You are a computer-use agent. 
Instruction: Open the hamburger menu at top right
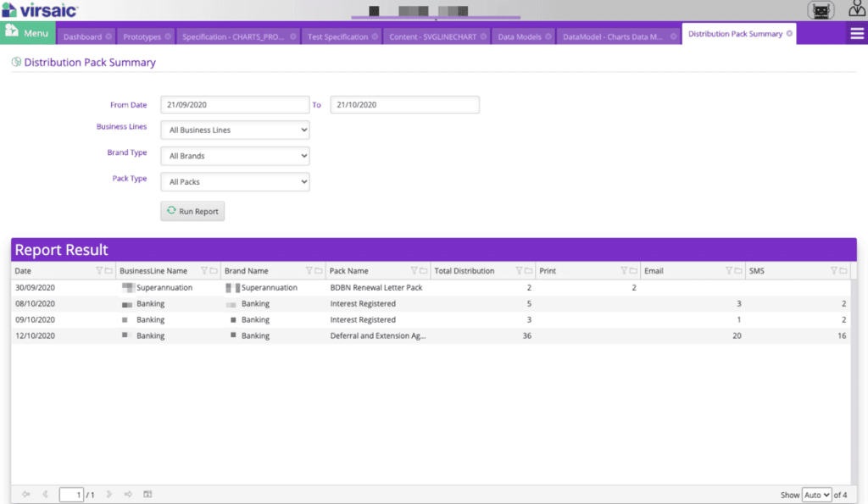857,33
